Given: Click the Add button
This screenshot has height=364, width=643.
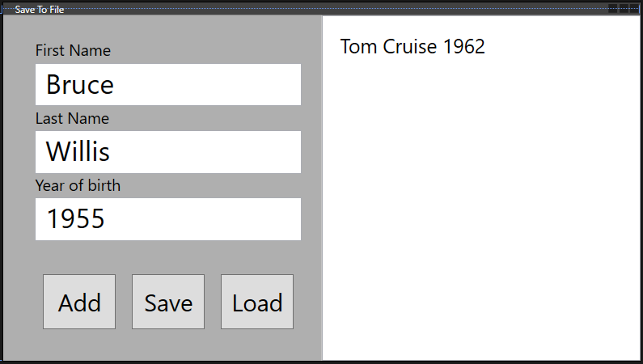Looking at the screenshot, I should (79, 302).
